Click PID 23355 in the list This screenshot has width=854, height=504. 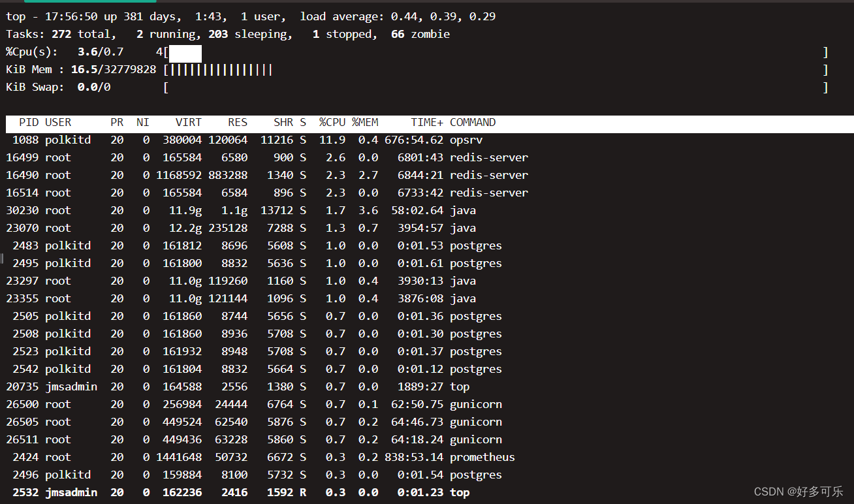click(22, 298)
